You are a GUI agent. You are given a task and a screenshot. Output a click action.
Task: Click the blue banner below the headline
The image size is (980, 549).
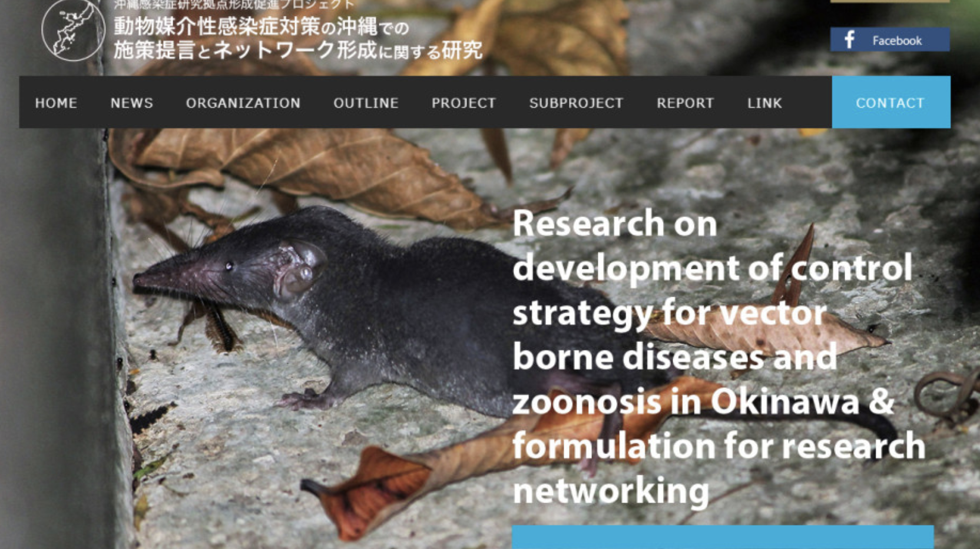pyautogui.click(x=723, y=537)
